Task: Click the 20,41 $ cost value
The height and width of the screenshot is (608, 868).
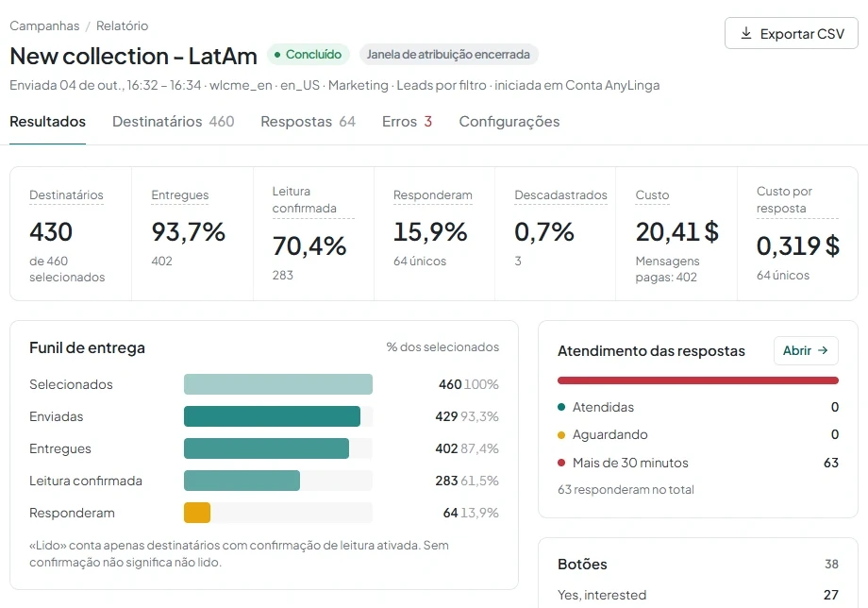Action: [677, 232]
